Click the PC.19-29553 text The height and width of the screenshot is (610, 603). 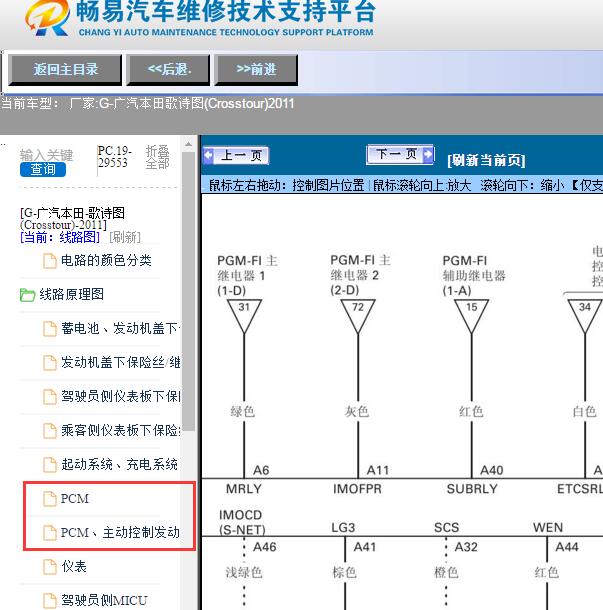click(114, 156)
